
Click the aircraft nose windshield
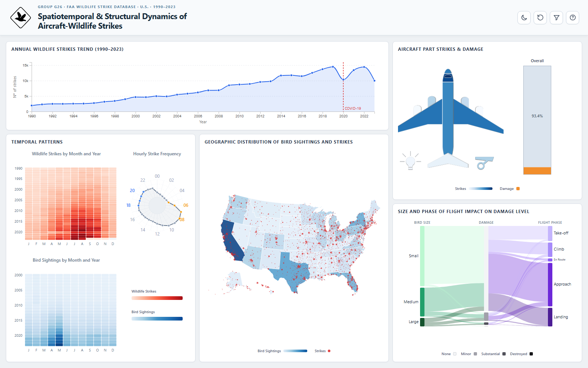(448, 77)
